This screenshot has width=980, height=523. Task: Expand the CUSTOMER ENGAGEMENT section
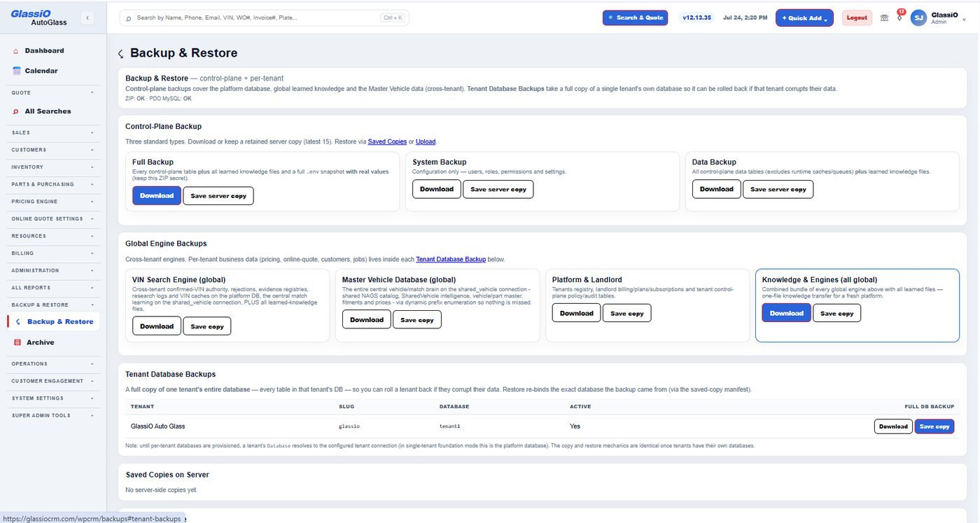point(52,381)
